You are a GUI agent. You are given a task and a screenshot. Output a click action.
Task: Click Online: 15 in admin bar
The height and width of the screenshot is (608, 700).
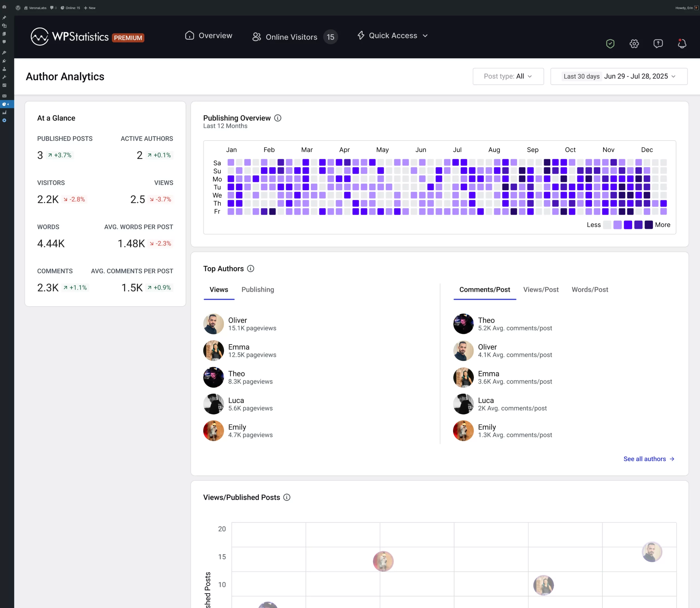pos(70,8)
